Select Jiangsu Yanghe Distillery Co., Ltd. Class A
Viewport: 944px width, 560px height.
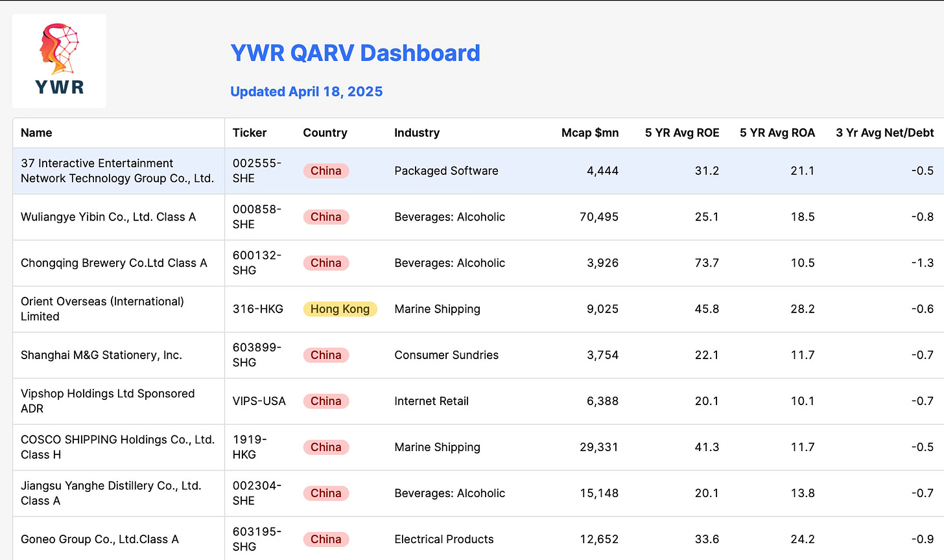click(x=111, y=493)
